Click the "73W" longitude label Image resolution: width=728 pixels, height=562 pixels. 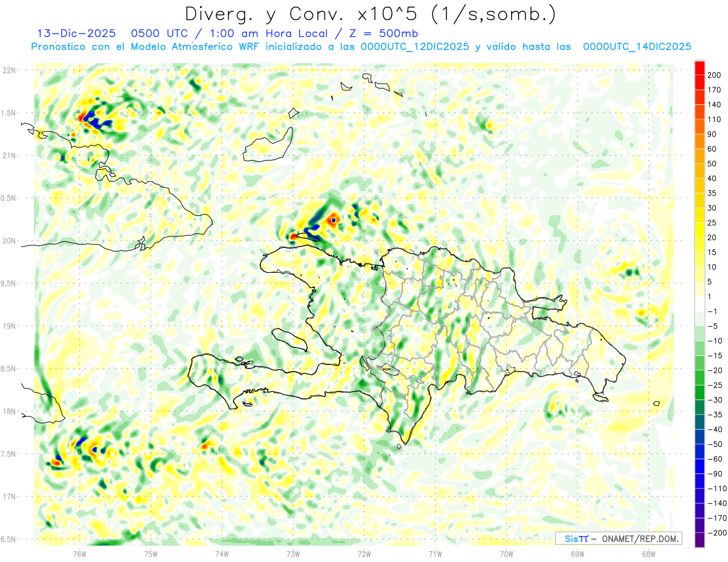coord(292,553)
